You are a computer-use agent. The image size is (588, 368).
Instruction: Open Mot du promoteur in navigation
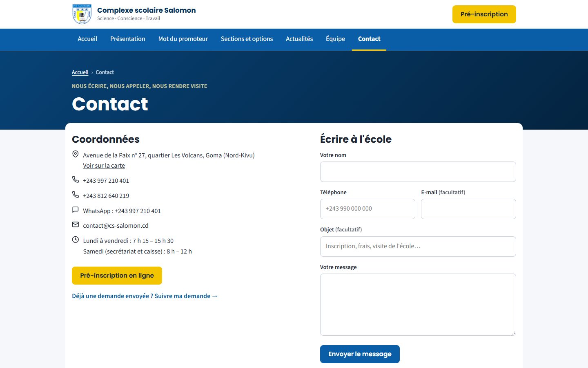[x=183, y=39]
